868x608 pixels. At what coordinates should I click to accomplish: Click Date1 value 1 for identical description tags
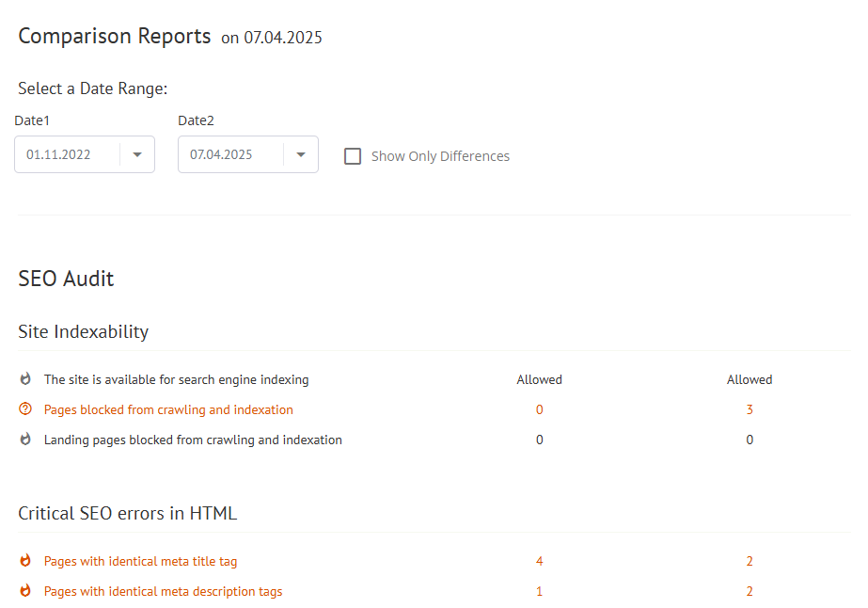click(x=539, y=591)
